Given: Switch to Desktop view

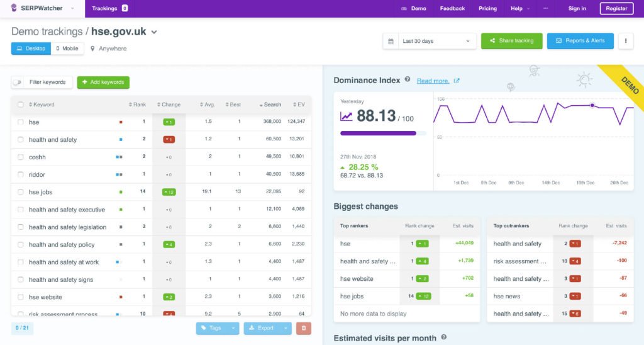Looking at the screenshot, I should click(x=31, y=48).
